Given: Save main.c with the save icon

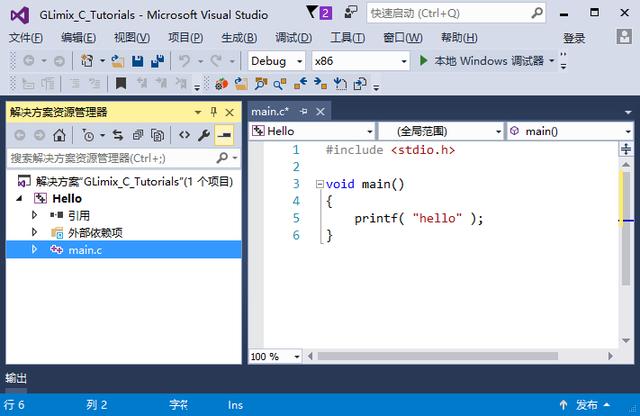Looking at the screenshot, I should (x=138, y=61).
